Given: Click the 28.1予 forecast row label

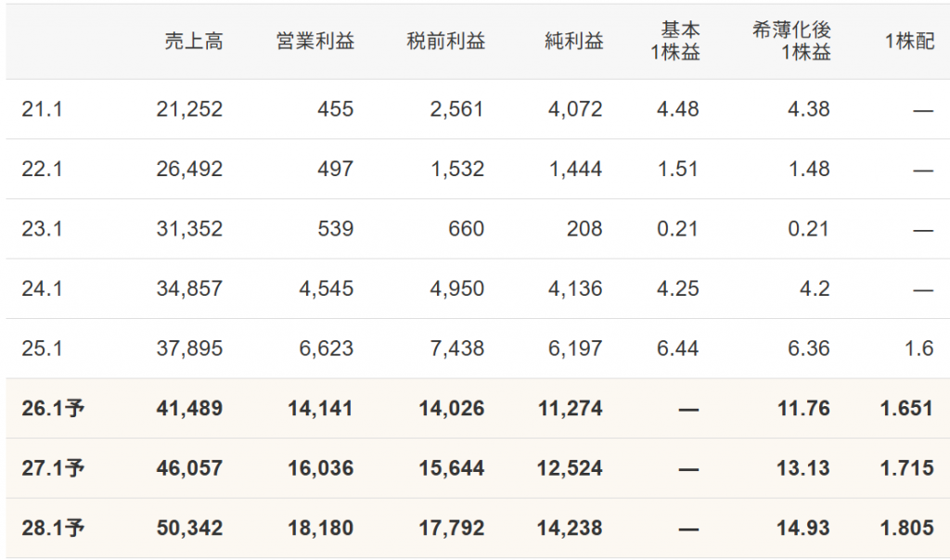Looking at the screenshot, I should (x=53, y=528).
